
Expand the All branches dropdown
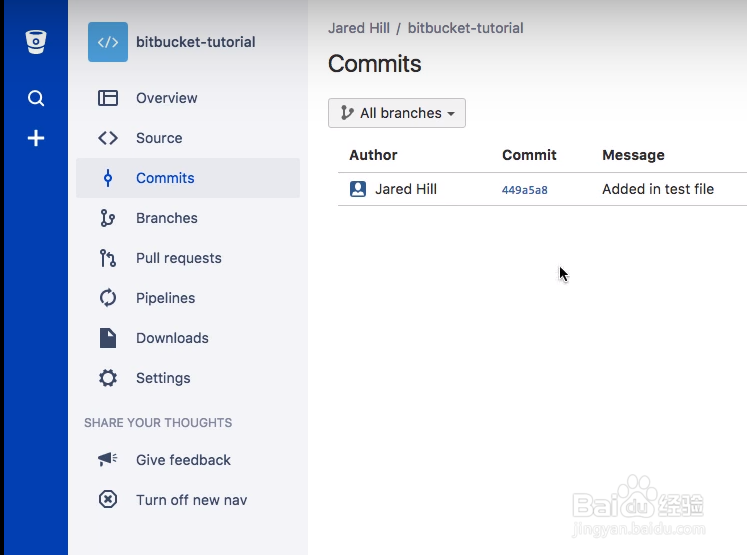(x=397, y=113)
